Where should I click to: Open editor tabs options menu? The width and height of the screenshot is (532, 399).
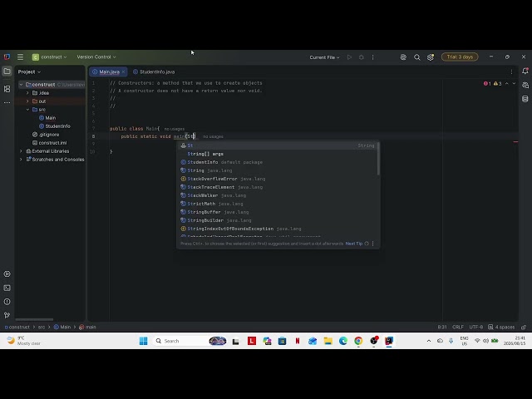512,72
